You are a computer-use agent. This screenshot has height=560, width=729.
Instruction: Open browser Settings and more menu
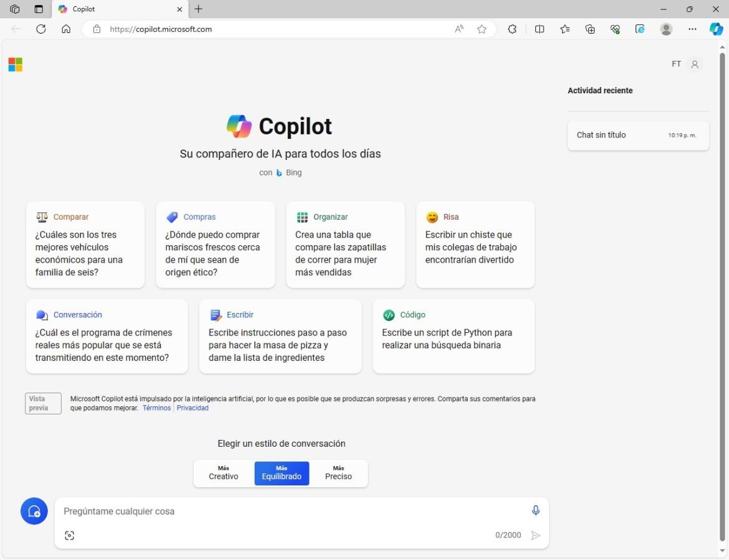(692, 29)
